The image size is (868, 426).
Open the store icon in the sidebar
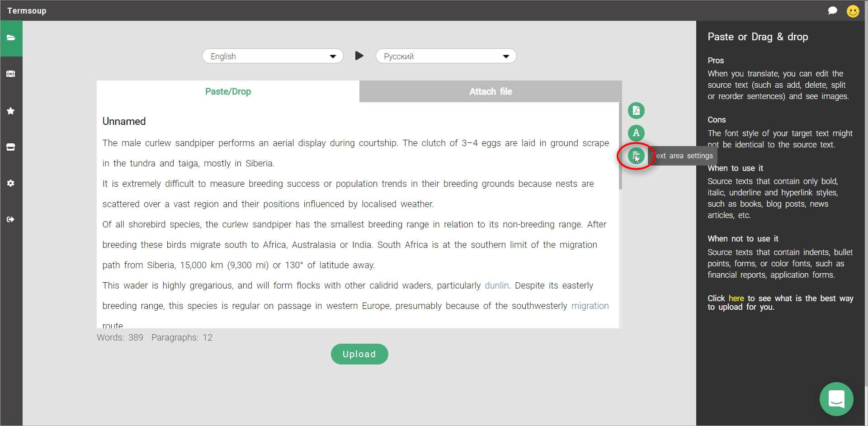pos(11,147)
